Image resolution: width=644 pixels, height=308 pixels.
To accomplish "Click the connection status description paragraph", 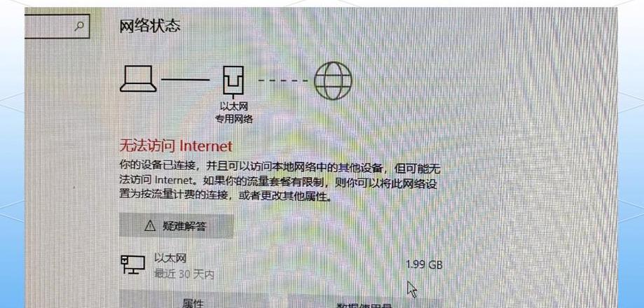I will coord(280,182).
